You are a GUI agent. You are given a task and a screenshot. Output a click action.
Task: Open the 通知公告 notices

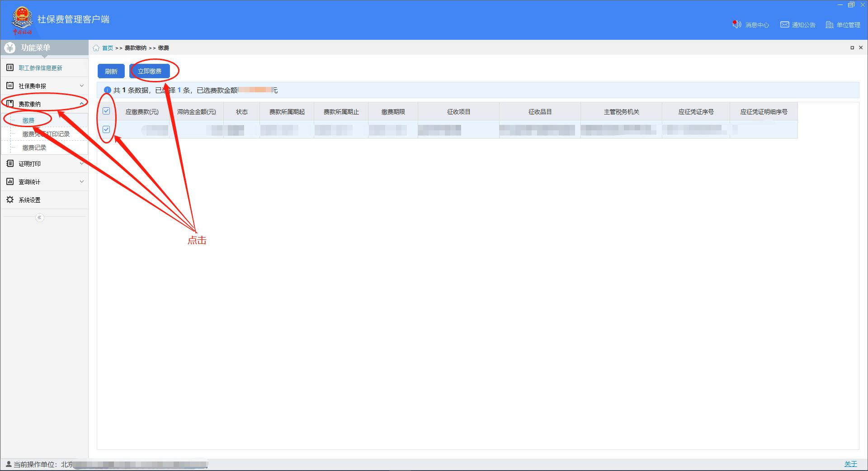pos(798,25)
